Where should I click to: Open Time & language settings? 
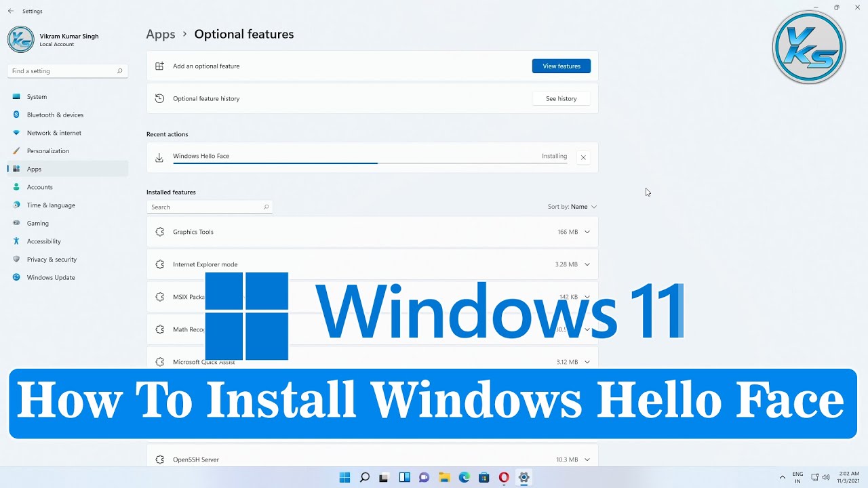pos(67,205)
